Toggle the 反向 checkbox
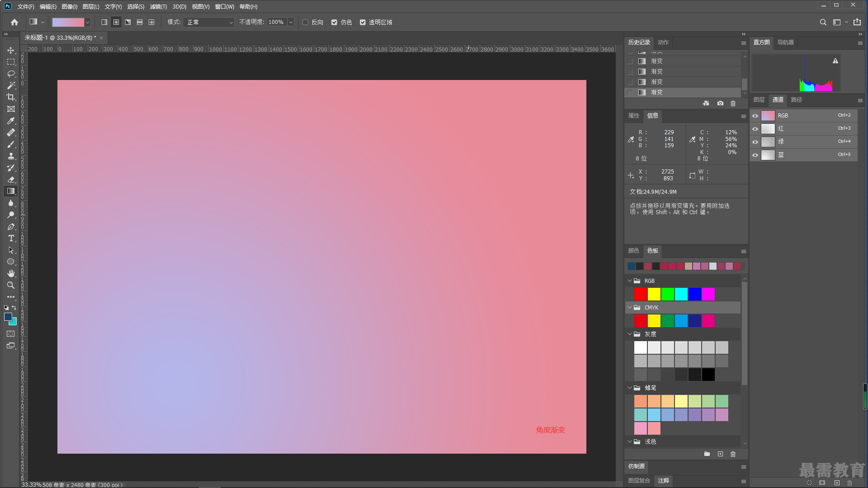 pyautogui.click(x=305, y=22)
